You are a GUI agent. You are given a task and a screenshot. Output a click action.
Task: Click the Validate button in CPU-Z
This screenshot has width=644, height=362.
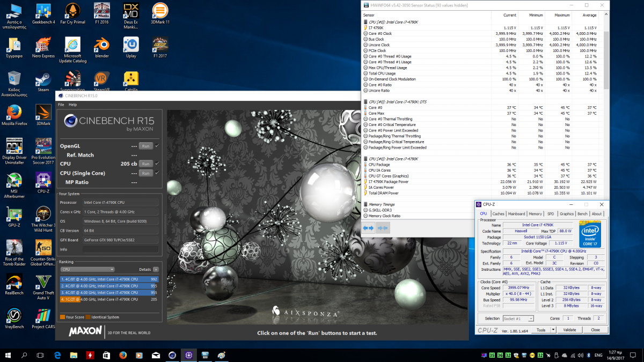[569, 330]
